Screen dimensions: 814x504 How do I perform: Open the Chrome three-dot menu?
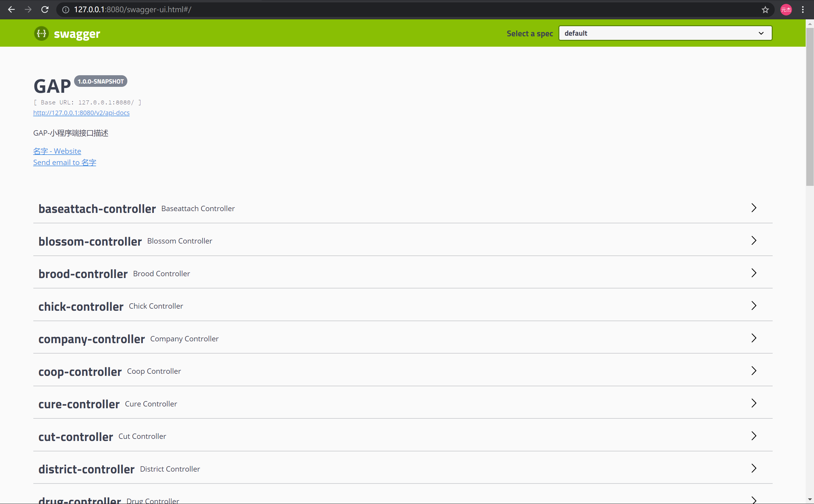pos(803,10)
